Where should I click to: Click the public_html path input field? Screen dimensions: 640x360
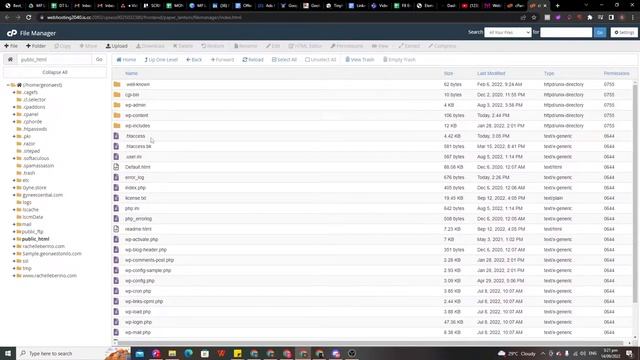point(54,60)
